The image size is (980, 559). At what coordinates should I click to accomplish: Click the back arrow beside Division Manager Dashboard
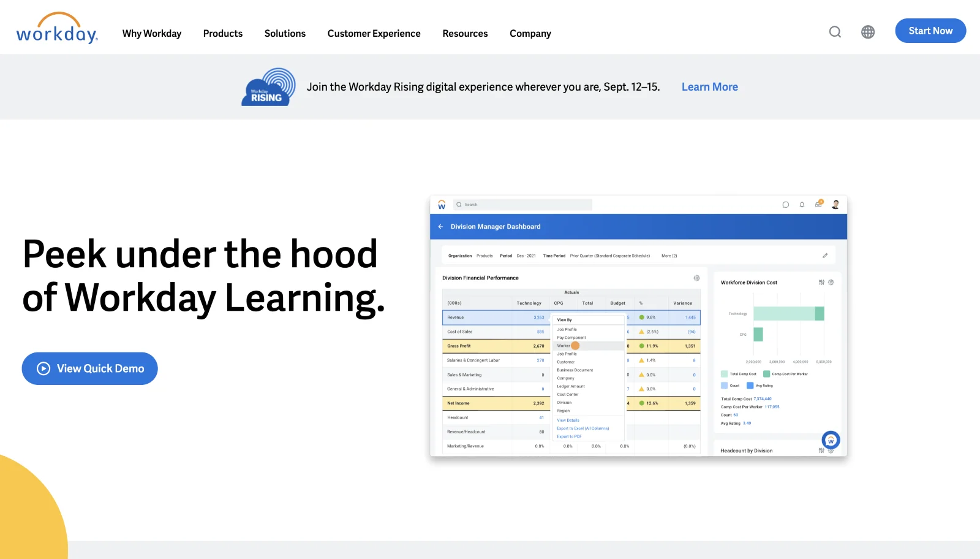point(440,227)
